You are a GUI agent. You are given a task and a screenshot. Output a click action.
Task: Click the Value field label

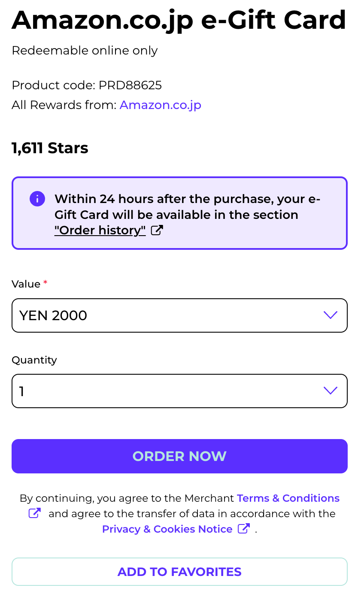(x=26, y=284)
